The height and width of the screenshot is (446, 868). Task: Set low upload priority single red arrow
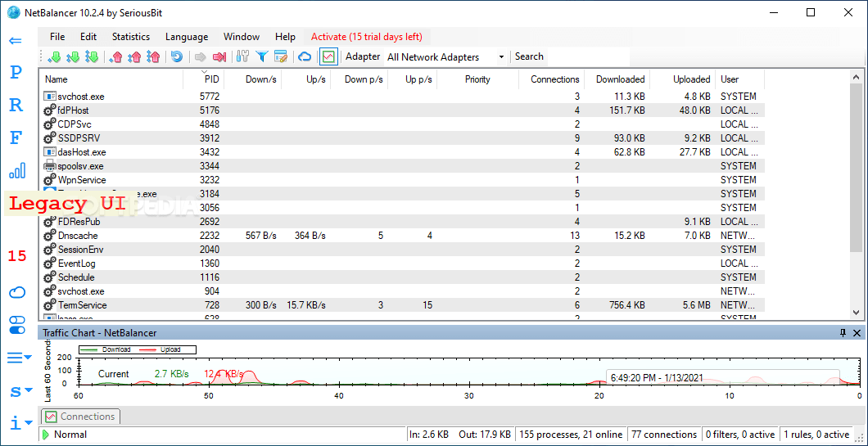pyautogui.click(x=115, y=56)
